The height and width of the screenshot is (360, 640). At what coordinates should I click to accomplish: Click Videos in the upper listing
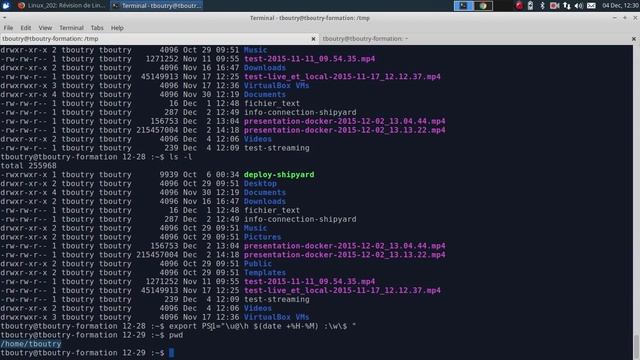click(x=258, y=139)
